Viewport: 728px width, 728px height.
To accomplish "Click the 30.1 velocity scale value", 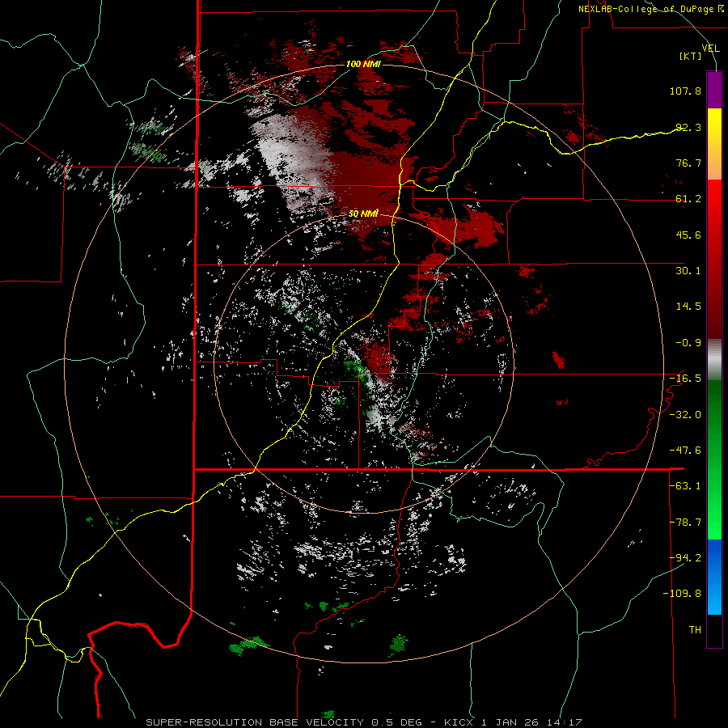I will coord(688,271).
